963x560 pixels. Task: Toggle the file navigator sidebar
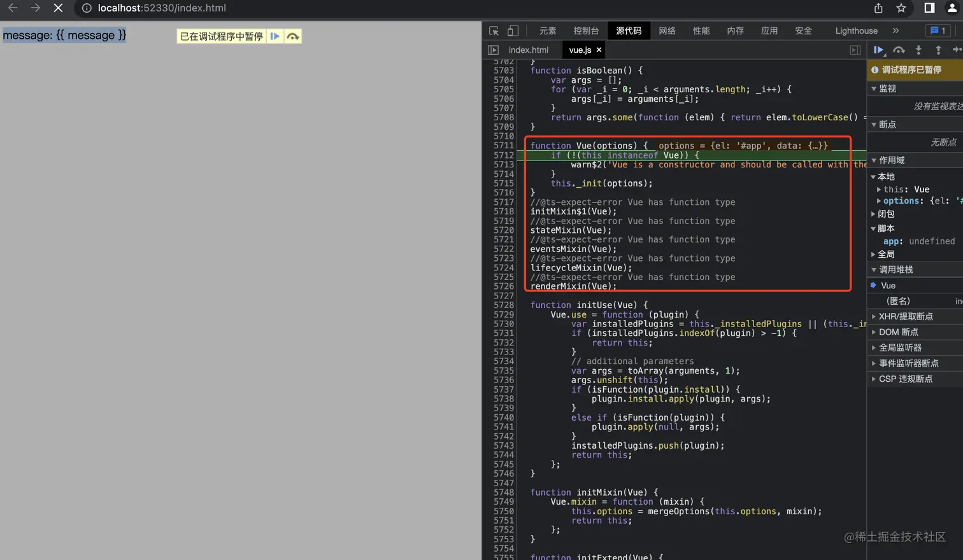pos(493,50)
